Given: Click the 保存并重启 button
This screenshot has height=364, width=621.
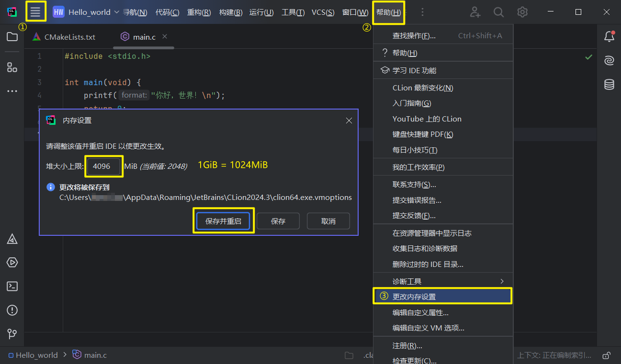Looking at the screenshot, I should 223,221.
